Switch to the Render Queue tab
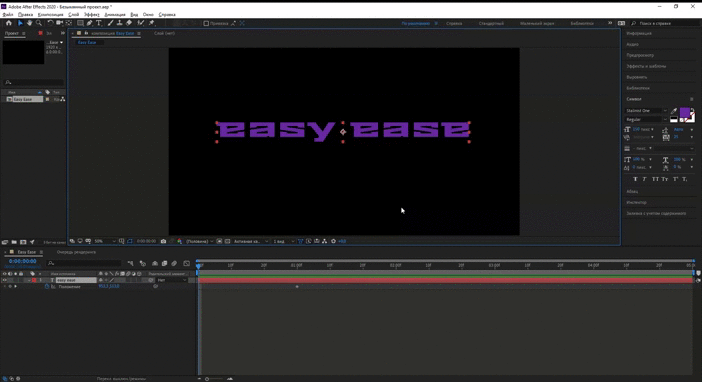The height and width of the screenshot is (382, 702). click(x=76, y=252)
